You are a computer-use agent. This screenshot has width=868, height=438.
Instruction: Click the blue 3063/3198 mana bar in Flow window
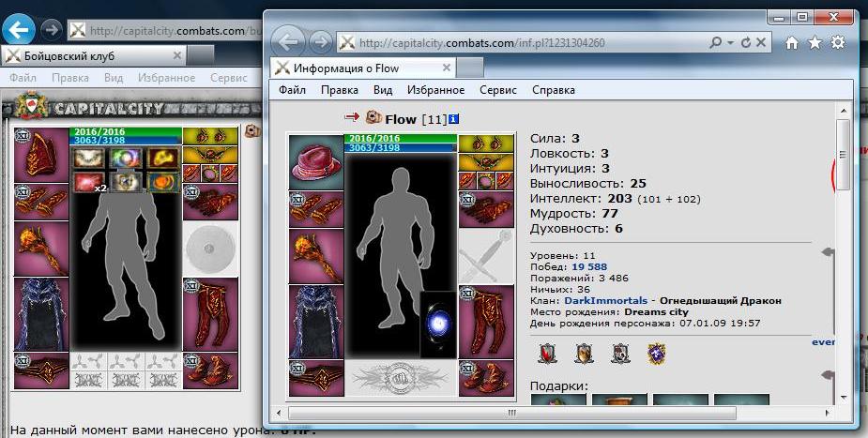pos(401,147)
